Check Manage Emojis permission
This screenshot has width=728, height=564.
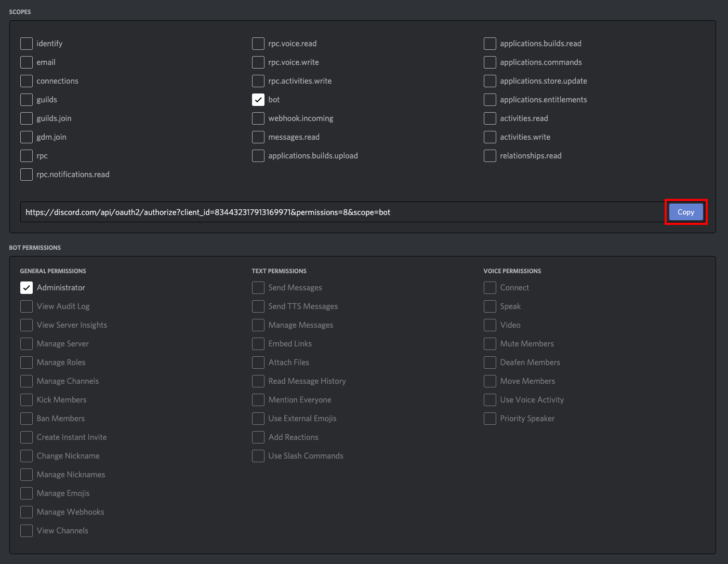click(27, 493)
